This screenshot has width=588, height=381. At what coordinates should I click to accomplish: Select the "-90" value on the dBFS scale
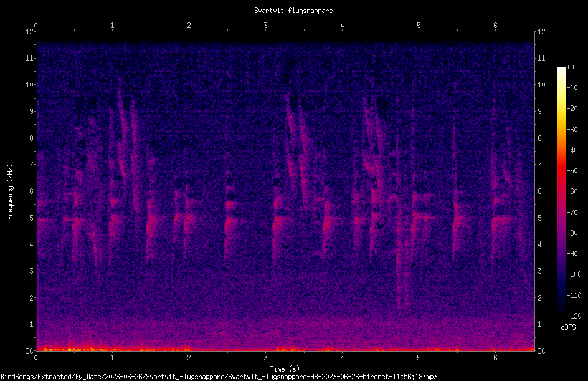(572, 254)
